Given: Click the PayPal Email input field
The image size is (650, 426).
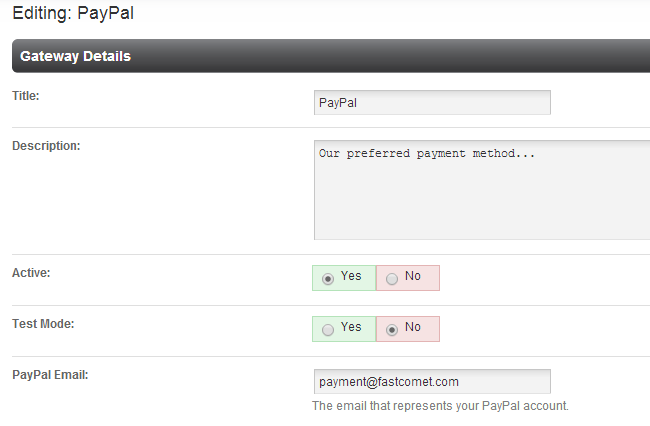Looking at the screenshot, I should (x=431, y=382).
